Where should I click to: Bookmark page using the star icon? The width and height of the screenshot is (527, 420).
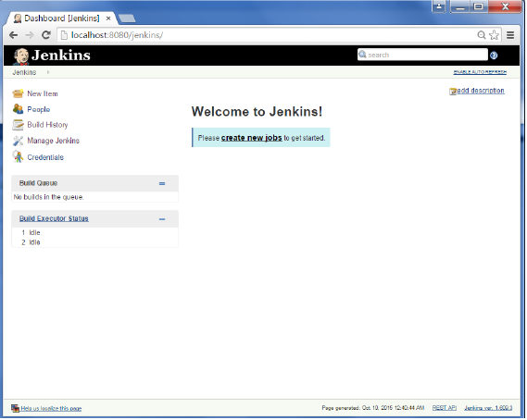point(494,35)
